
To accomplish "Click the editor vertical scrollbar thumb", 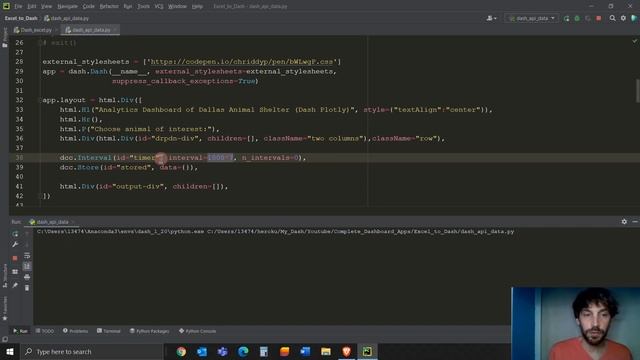I will coord(637,91).
